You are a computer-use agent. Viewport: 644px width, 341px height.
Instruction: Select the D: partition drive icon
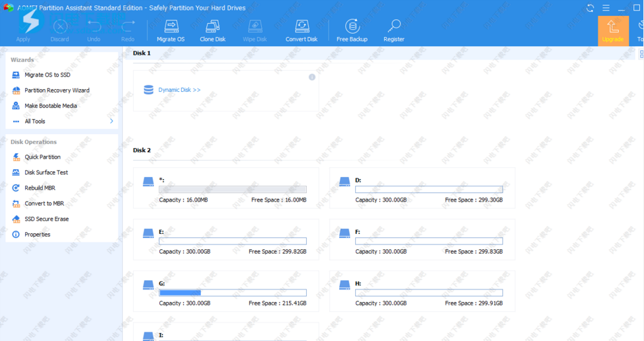point(344,181)
